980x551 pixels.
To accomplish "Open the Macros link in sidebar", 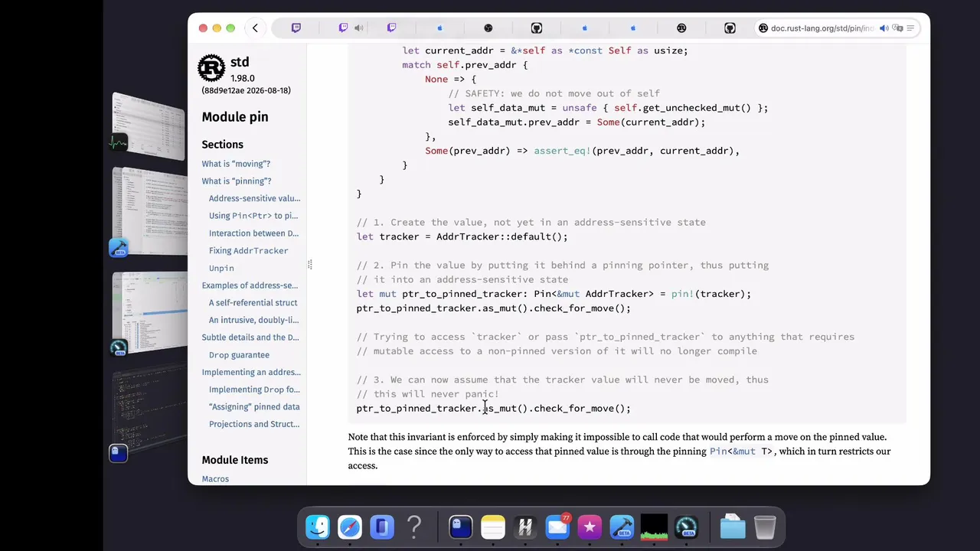I will (x=215, y=479).
